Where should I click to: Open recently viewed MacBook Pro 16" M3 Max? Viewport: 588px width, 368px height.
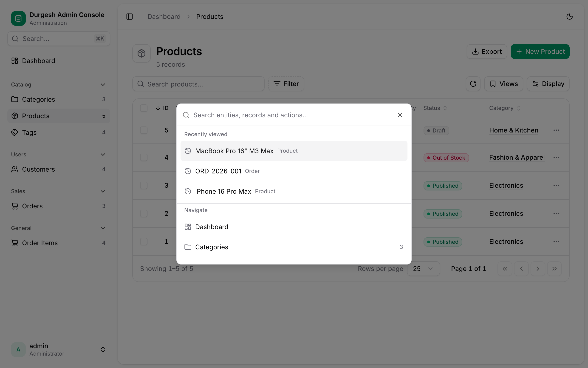pos(294,151)
